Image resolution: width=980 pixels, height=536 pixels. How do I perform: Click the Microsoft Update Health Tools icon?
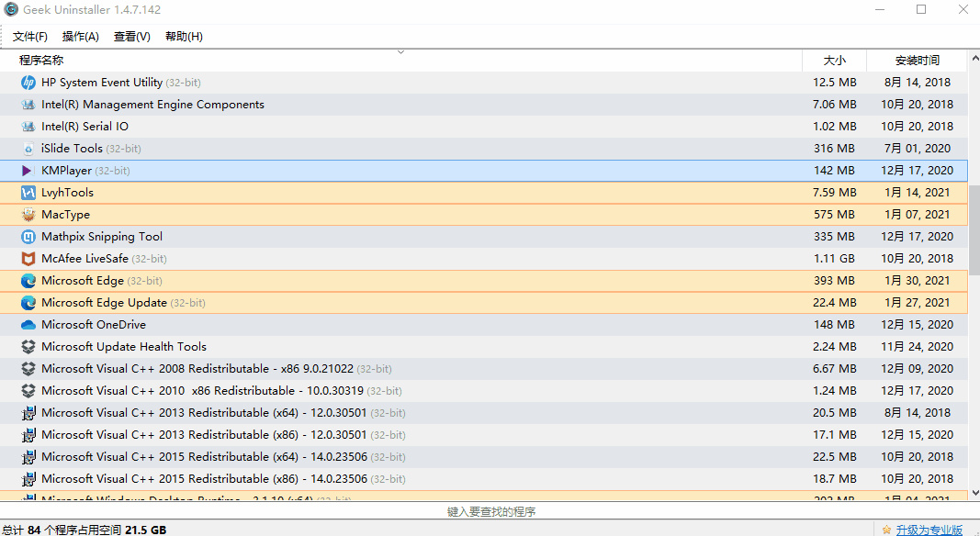pos(28,347)
